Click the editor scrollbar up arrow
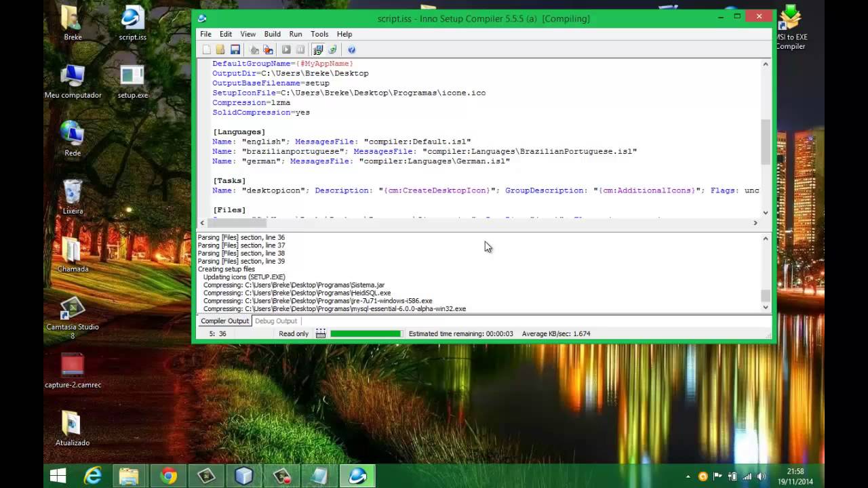Image resolution: width=868 pixels, height=488 pixels. pos(766,64)
